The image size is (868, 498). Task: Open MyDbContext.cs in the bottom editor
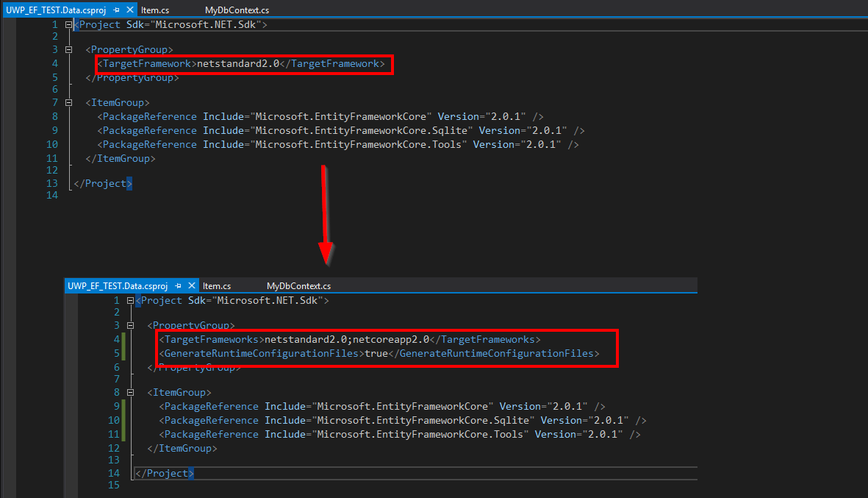pos(298,285)
